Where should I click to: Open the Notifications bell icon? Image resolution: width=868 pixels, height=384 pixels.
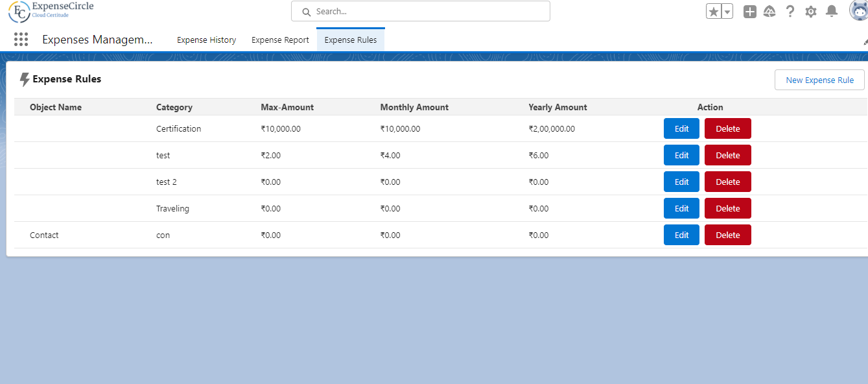832,12
